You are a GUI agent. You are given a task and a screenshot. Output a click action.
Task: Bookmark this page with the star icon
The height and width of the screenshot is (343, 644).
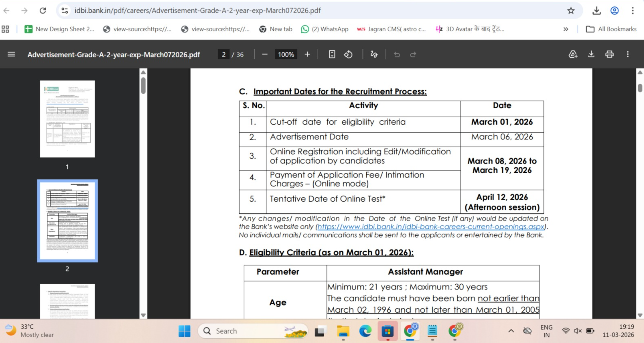(571, 11)
